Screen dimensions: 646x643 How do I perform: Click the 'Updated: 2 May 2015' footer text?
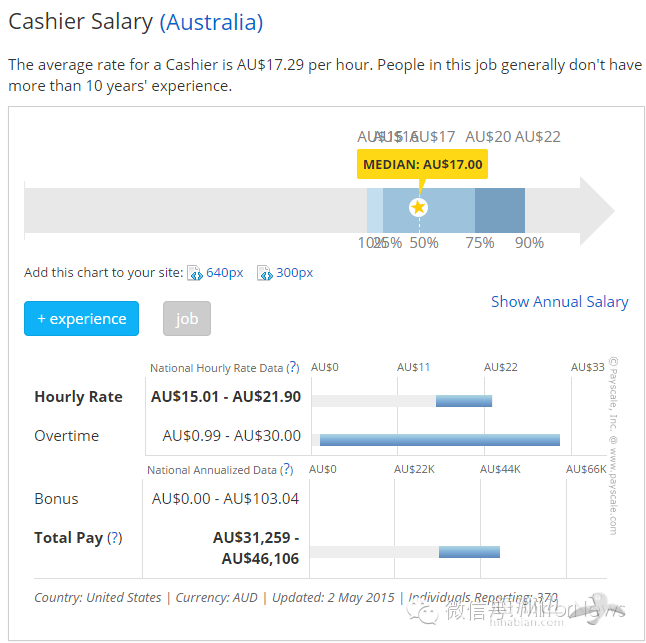pos(333,597)
